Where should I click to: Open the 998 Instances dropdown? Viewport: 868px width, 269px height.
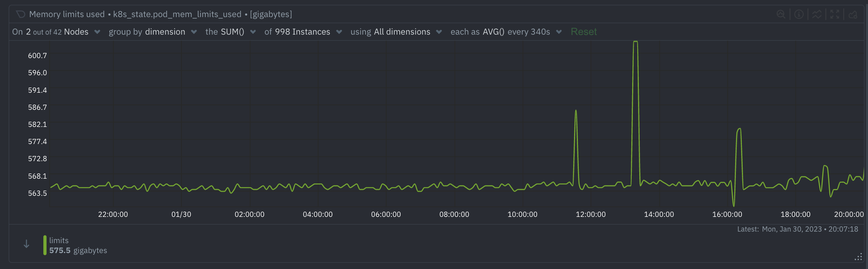303,32
